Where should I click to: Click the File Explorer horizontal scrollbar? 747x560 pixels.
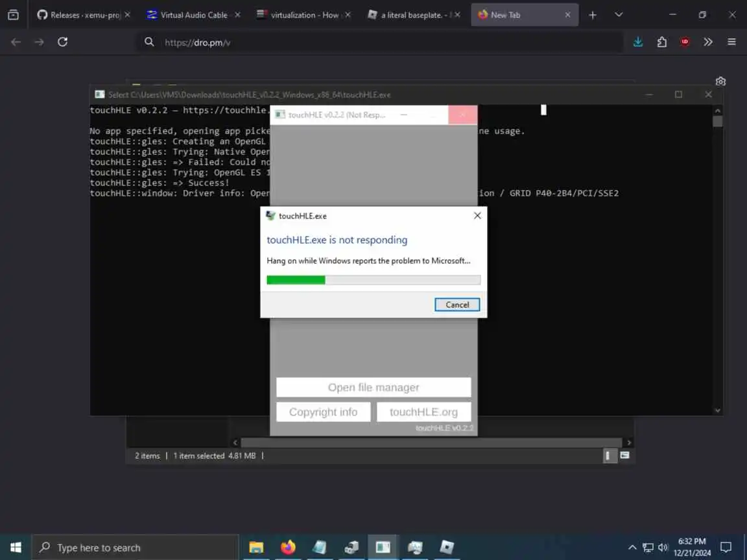point(431,443)
